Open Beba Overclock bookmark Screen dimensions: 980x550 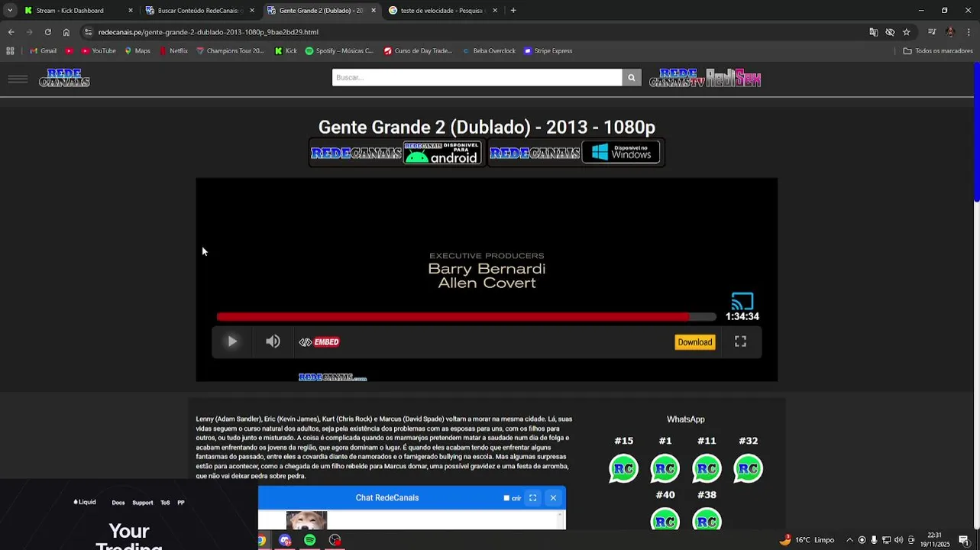coord(489,51)
